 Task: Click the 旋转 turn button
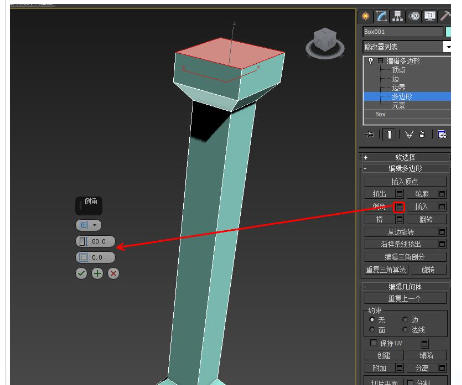pos(428,269)
